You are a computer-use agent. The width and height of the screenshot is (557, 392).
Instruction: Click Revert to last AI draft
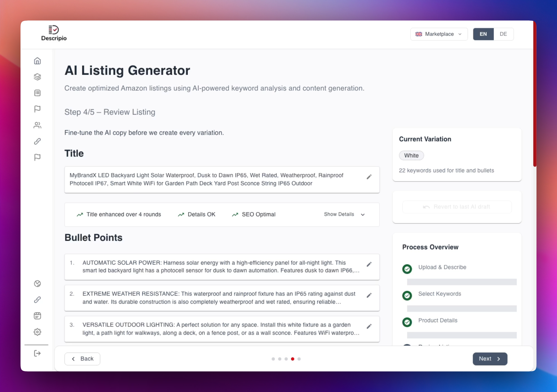457,207
